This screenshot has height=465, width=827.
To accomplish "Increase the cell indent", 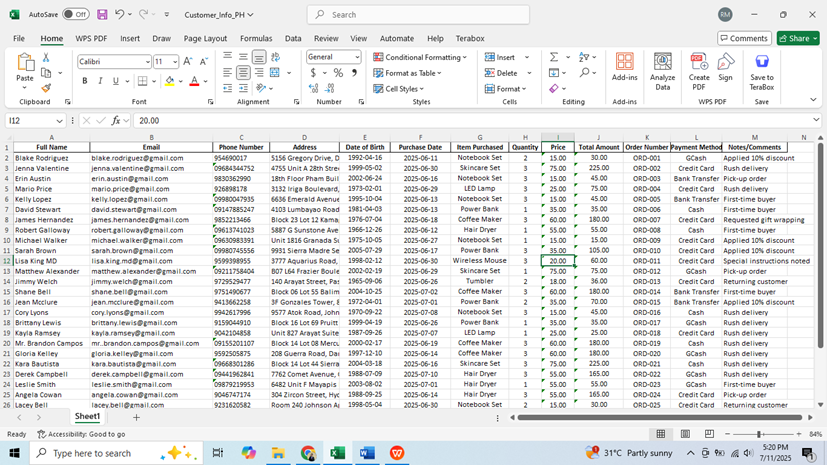I will pos(243,89).
